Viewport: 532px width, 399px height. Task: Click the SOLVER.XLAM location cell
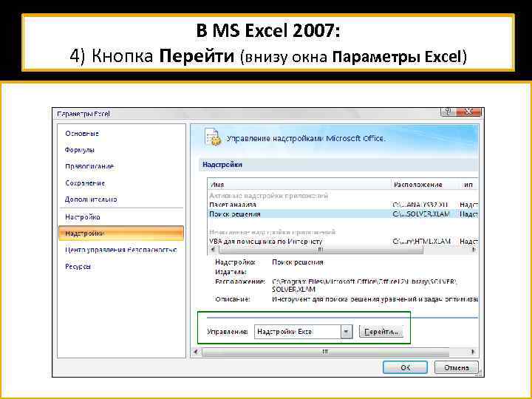click(x=421, y=214)
